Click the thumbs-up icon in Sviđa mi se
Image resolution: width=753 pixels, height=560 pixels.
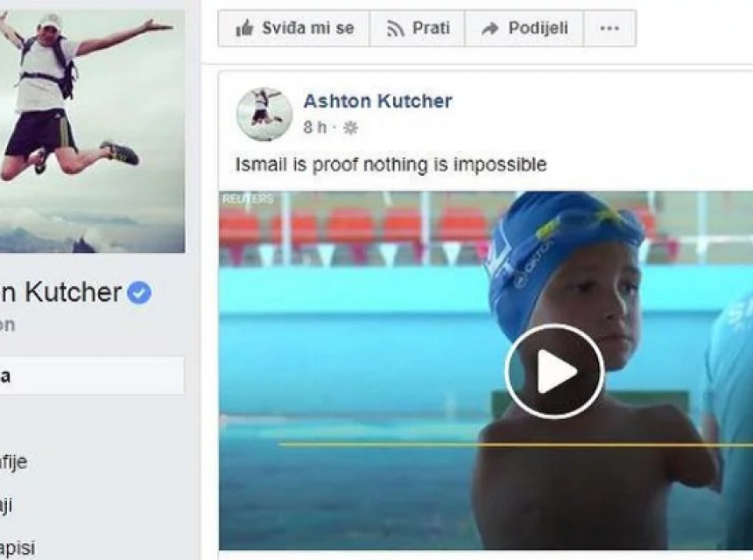[x=244, y=28]
